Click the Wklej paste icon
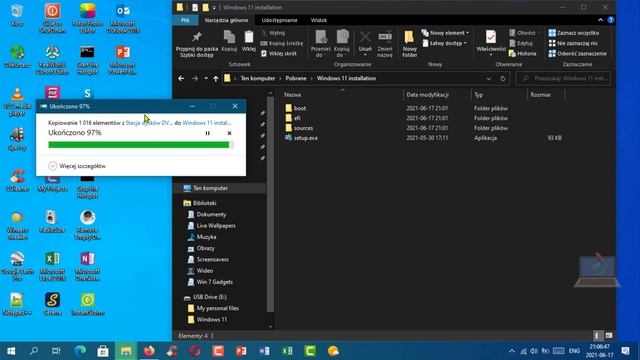This screenshot has height=360, width=640. (249, 41)
